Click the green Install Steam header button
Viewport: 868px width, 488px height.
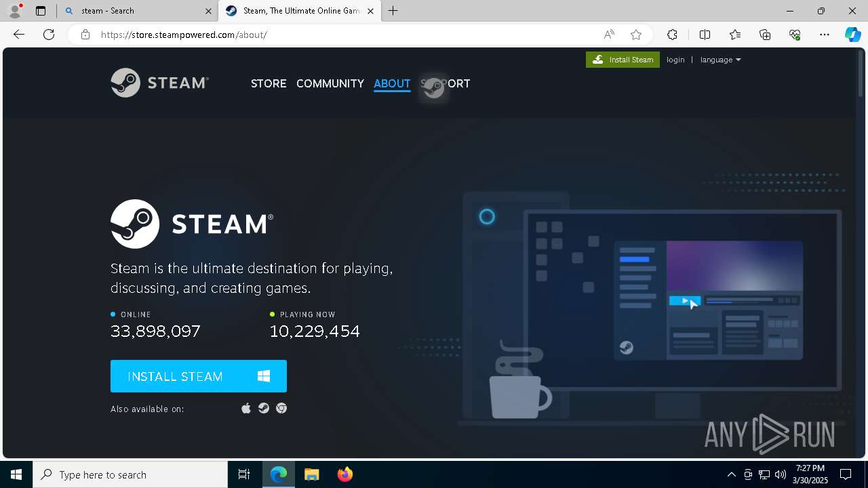point(623,60)
